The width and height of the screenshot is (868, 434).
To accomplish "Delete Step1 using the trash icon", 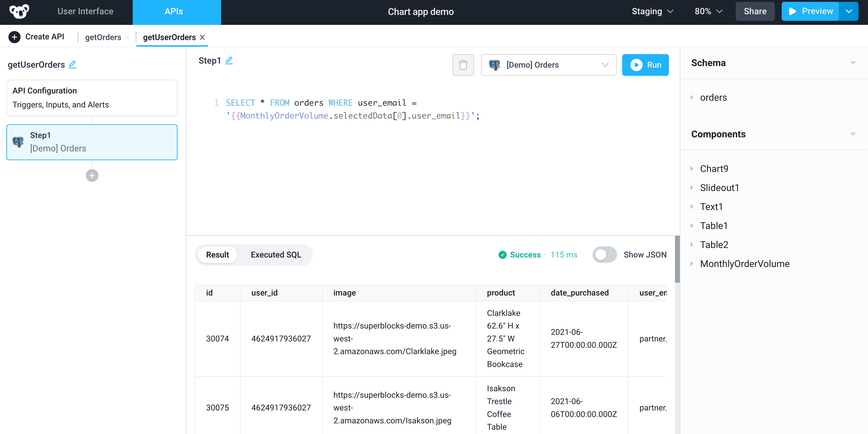I will tap(463, 65).
